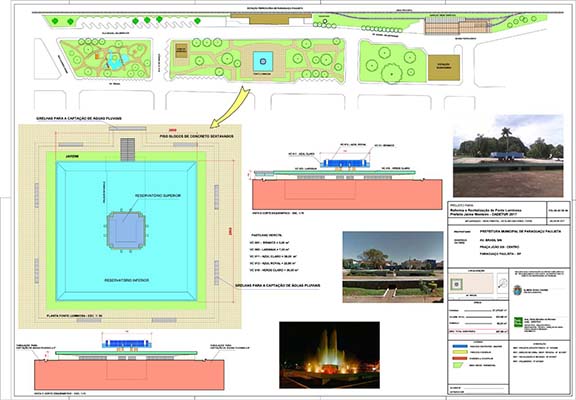Click the blue legend color swatch
The height and width of the screenshot is (400, 576).
click(460, 346)
